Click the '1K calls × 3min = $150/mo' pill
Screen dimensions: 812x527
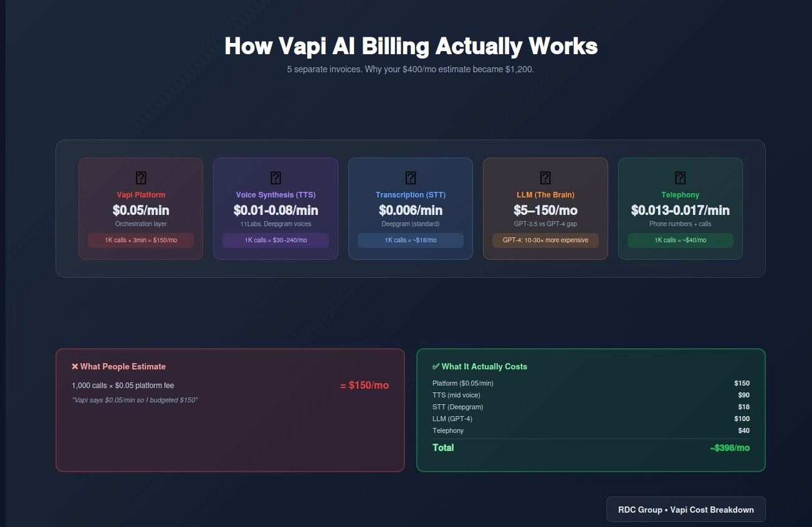[141, 240]
